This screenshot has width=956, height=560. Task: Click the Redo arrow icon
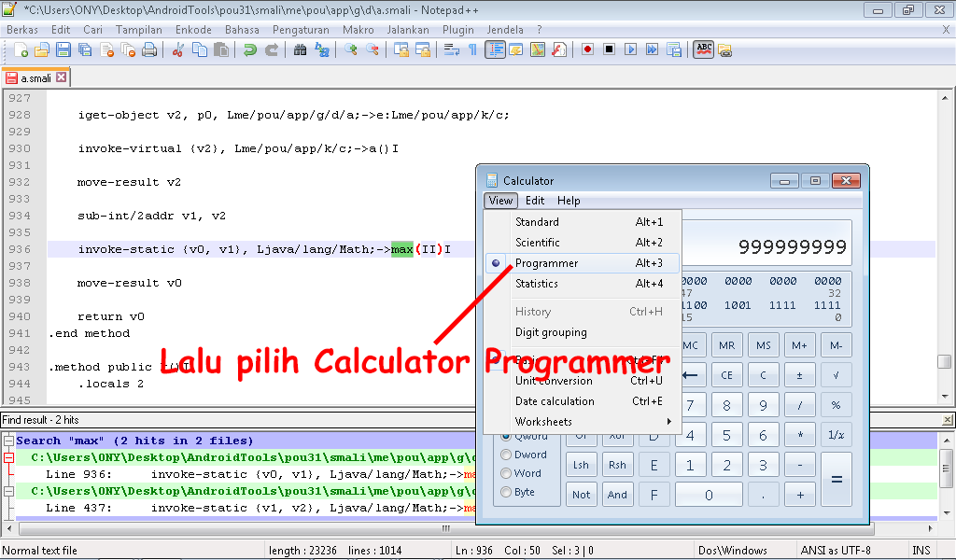(272, 50)
